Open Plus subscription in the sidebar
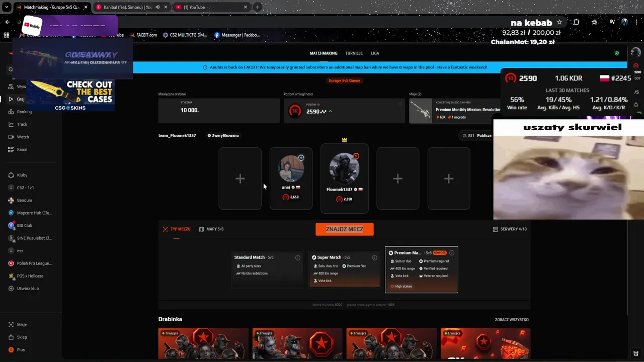This screenshot has height=362, width=644. point(17,350)
